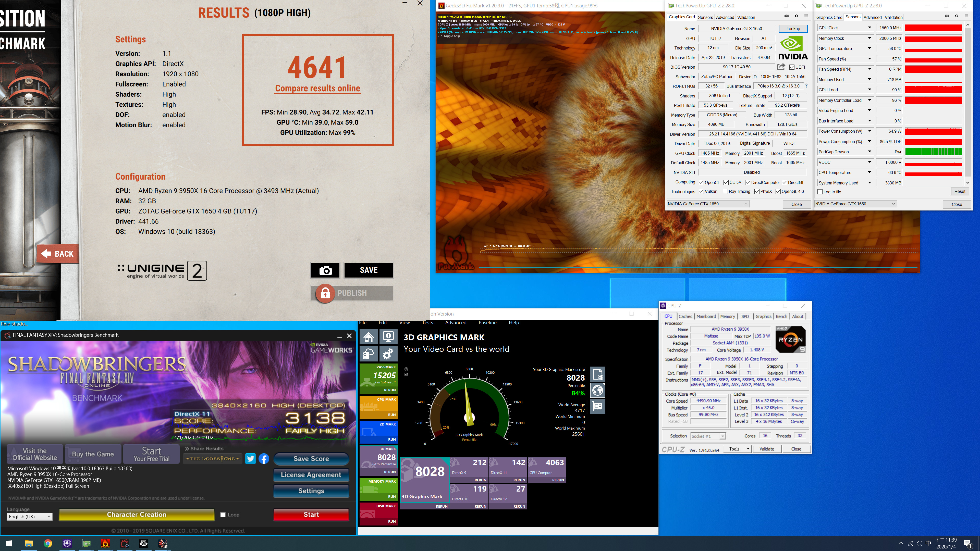Click GPU Clock red sensor graph
980x551 pixels.
click(933, 28)
